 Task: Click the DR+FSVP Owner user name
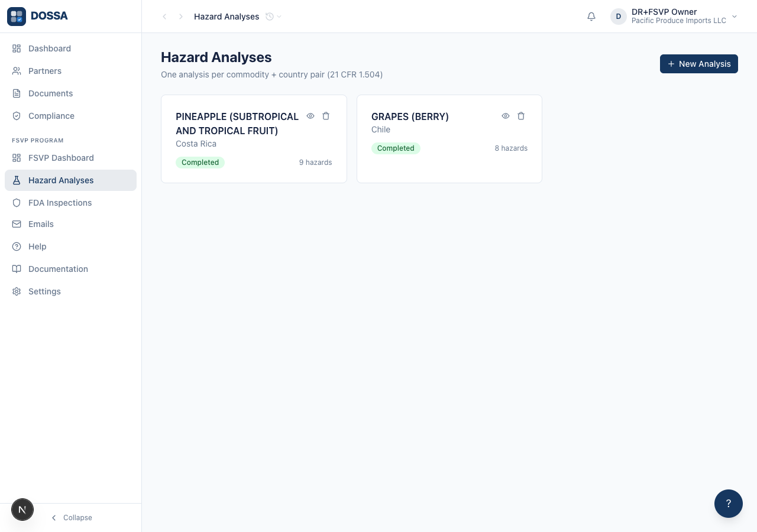coord(664,12)
